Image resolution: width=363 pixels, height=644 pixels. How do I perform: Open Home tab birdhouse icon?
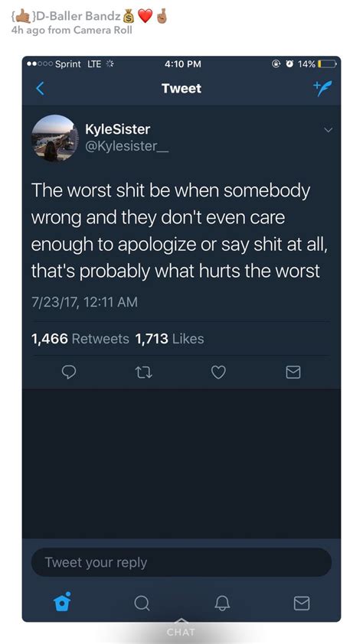[x=63, y=602]
